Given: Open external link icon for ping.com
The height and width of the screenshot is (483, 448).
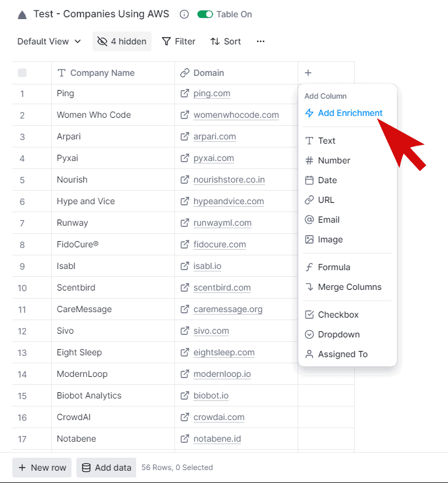Looking at the screenshot, I should (x=184, y=93).
